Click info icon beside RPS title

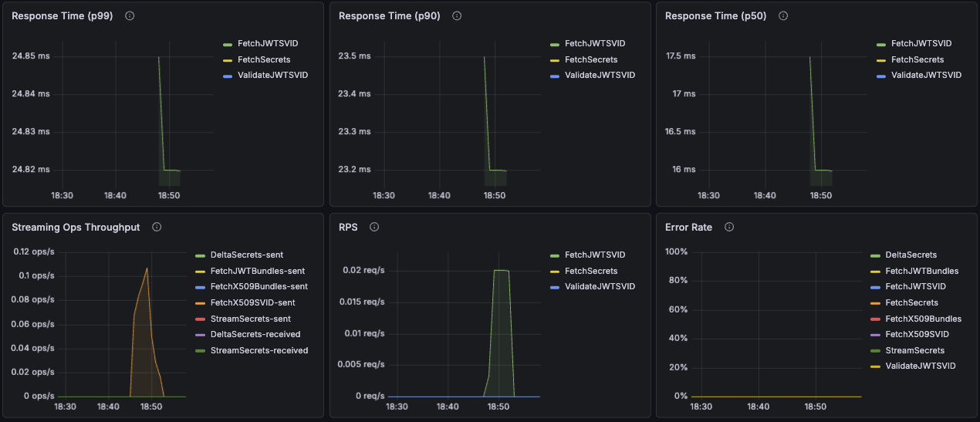(374, 227)
